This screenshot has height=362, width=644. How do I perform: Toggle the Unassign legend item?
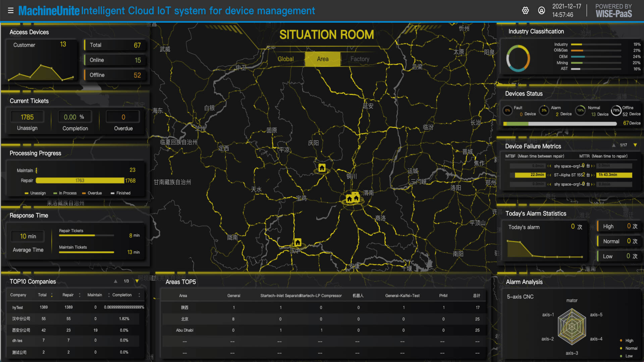pos(35,193)
